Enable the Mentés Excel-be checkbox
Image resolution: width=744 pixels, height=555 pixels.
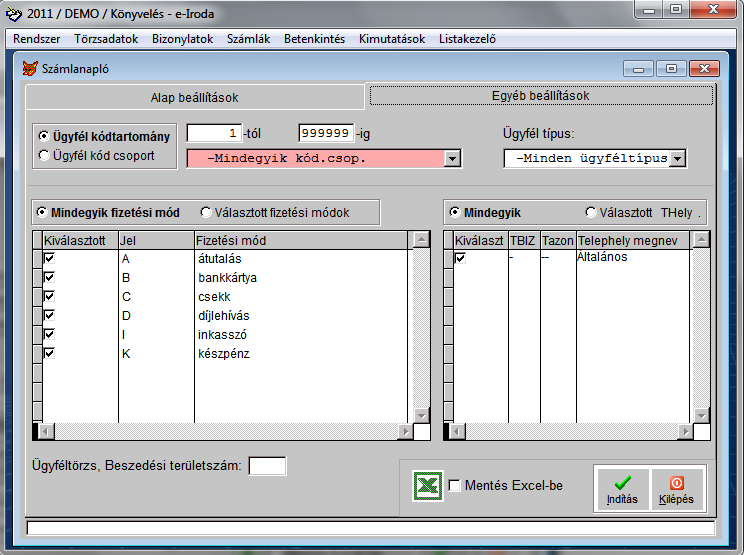(x=455, y=486)
